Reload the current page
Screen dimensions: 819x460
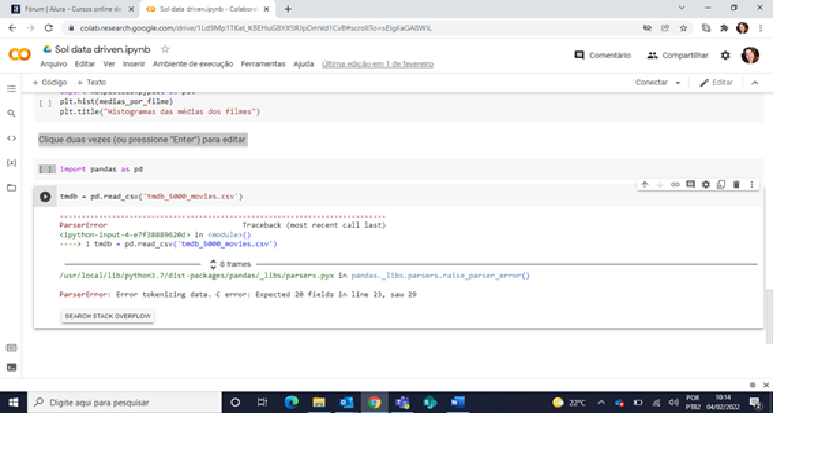pos(49,28)
